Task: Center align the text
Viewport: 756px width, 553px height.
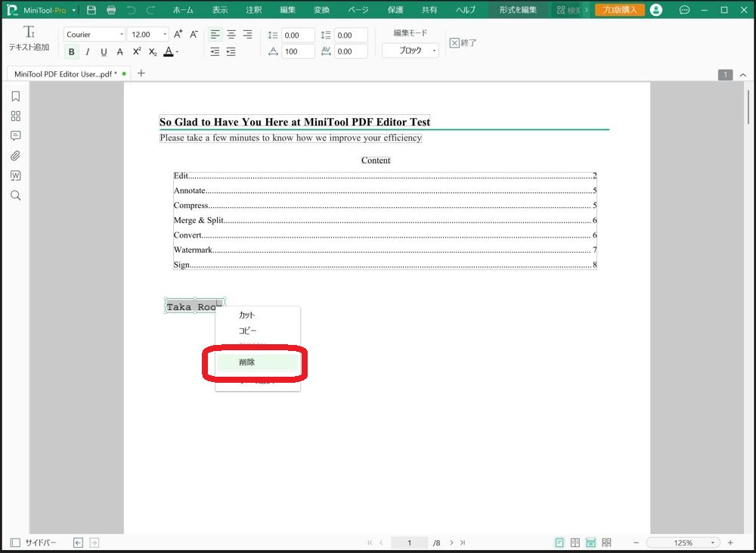Action: point(231,34)
